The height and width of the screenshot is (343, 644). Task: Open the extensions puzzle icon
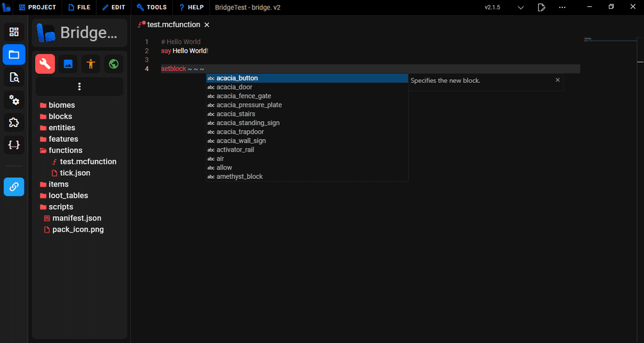[x=14, y=122]
